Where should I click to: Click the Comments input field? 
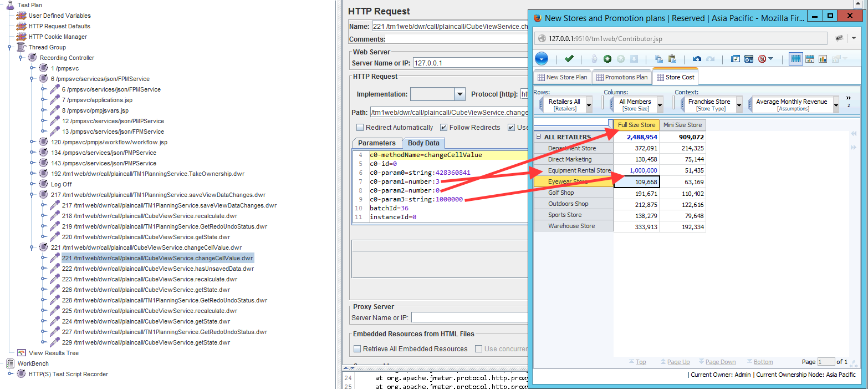tap(457, 39)
